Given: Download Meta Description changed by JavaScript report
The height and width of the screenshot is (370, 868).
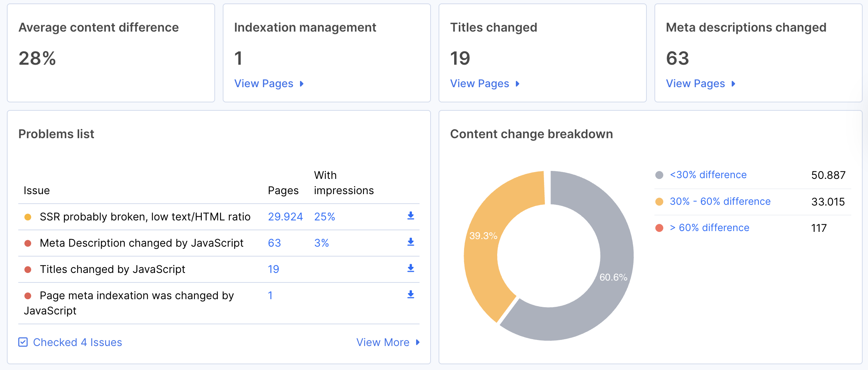Looking at the screenshot, I should tap(410, 242).
